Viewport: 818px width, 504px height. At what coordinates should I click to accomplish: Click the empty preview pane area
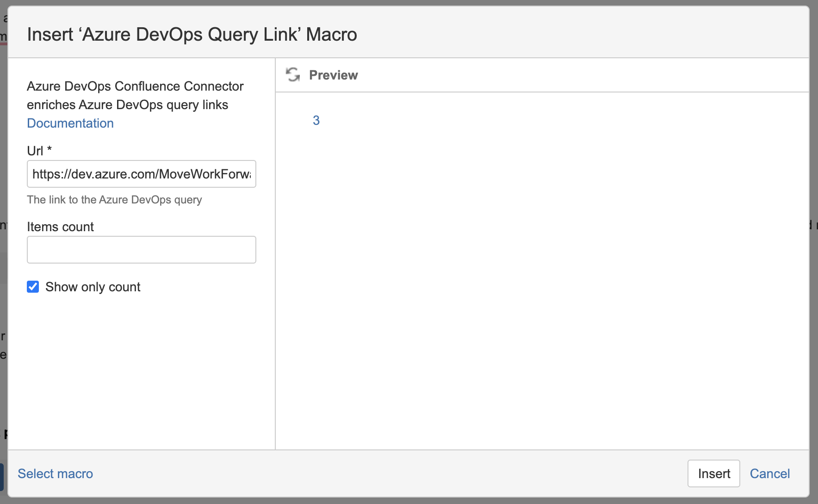541,277
